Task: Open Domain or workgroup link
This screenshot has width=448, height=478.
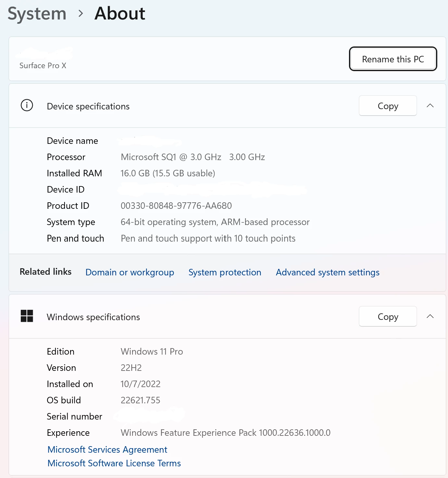Action: pos(130,272)
